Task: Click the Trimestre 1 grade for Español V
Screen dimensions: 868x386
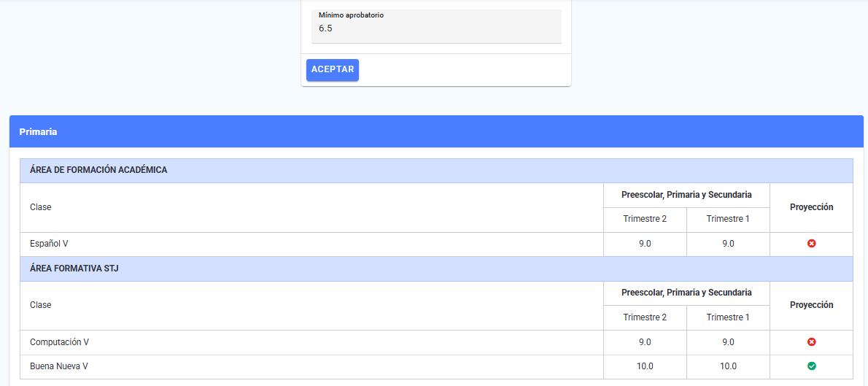Action: (x=728, y=244)
